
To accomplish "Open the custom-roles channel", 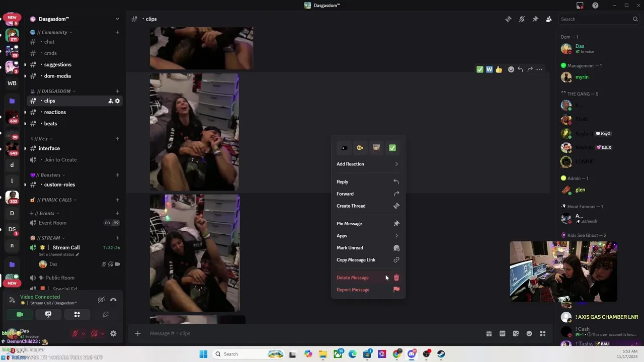I will 74,185.
